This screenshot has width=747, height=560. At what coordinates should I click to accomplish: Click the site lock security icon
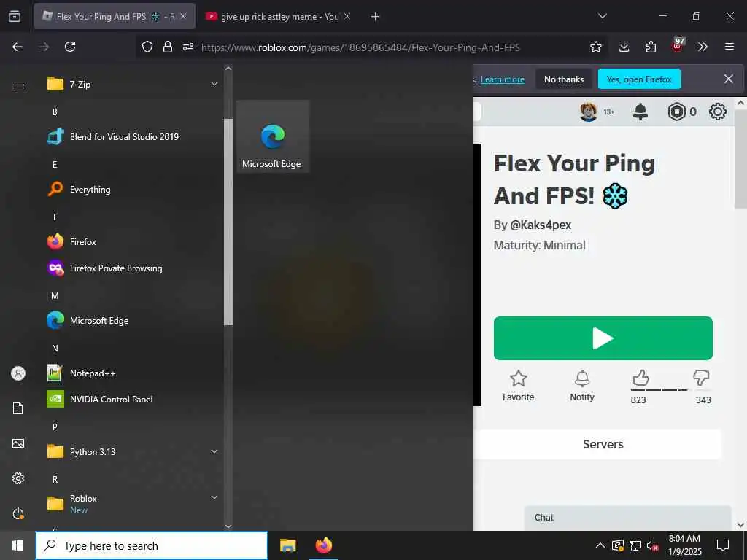click(x=168, y=47)
